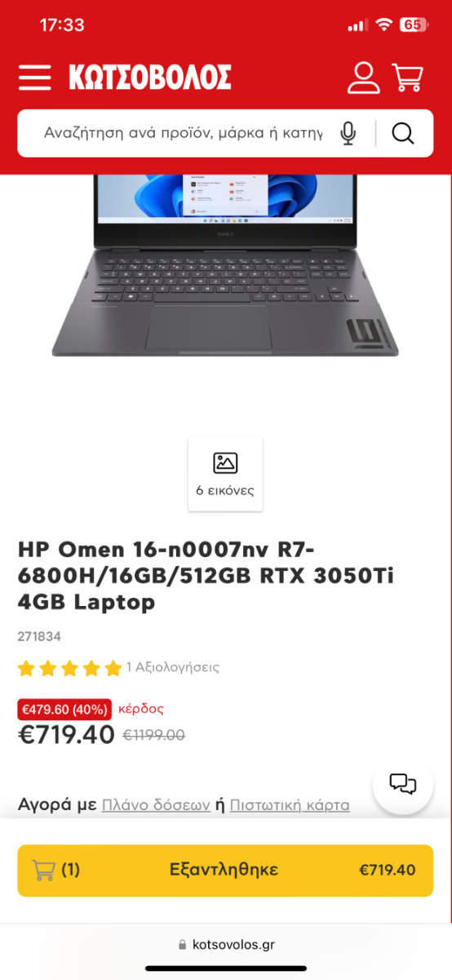Screen dimensions: 452x980
Task: Open the user account icon
Action: 364,78
